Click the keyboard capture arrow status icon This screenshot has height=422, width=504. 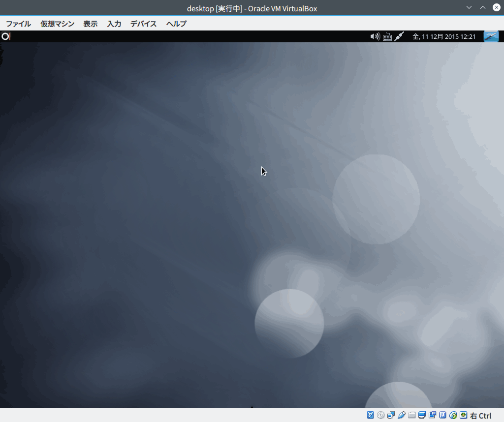pos(464,415)
